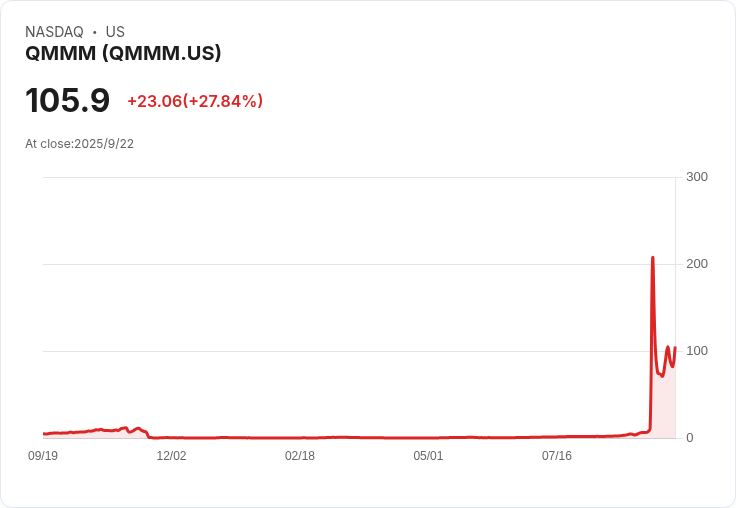
Task: Click the QMMM (QMMM.US) stock title
Action: tap(123, 53)
